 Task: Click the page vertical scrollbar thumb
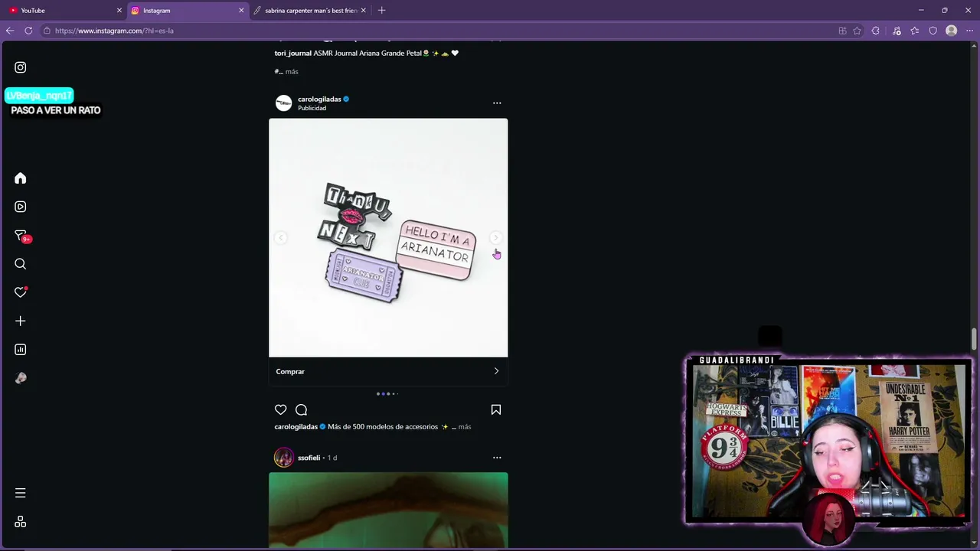click(x=975, y=337)
